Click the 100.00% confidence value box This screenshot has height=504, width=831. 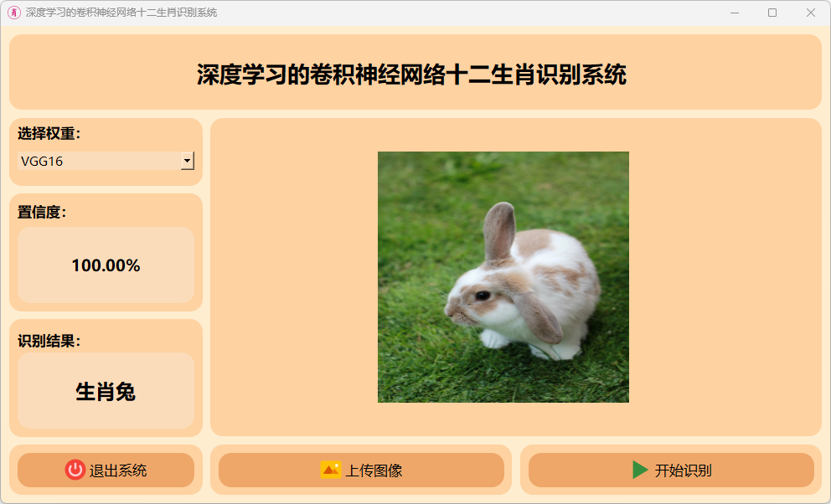(x=106, y=265)
